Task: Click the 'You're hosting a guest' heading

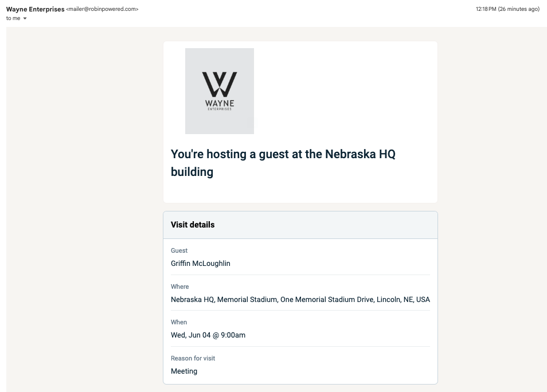Action: click(x=283, y=163)
